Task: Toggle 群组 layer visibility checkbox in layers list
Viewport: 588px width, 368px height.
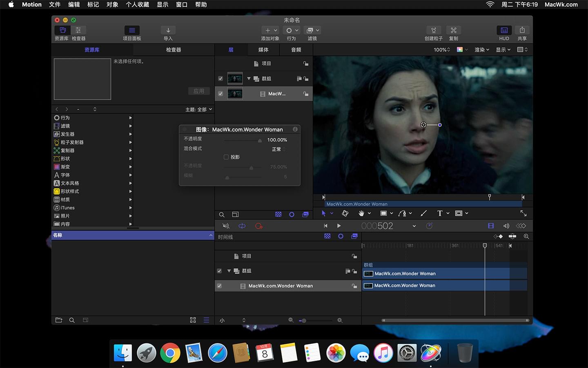Action: click(220, 79)
